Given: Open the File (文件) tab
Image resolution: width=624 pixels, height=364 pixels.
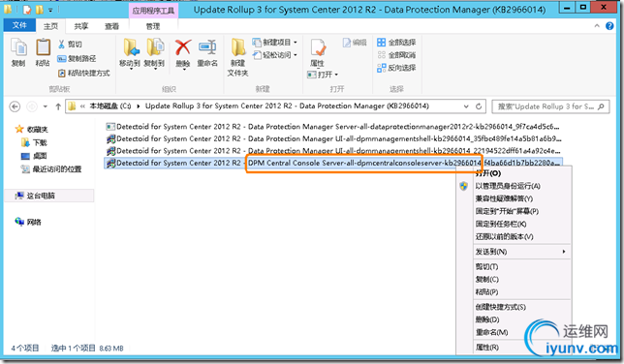Looking at the screenshot, I should [x=19, y=25].
